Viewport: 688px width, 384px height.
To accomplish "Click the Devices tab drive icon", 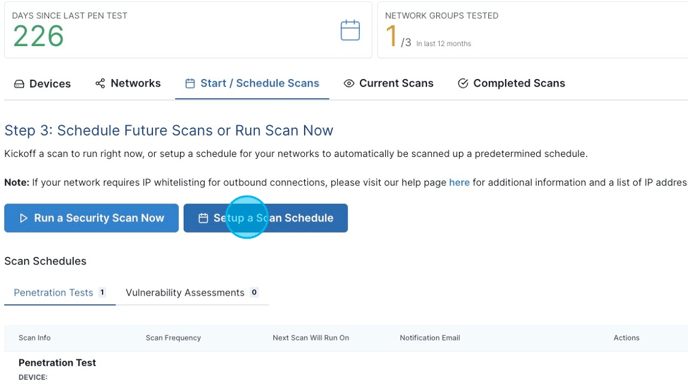I will point(19,84).
